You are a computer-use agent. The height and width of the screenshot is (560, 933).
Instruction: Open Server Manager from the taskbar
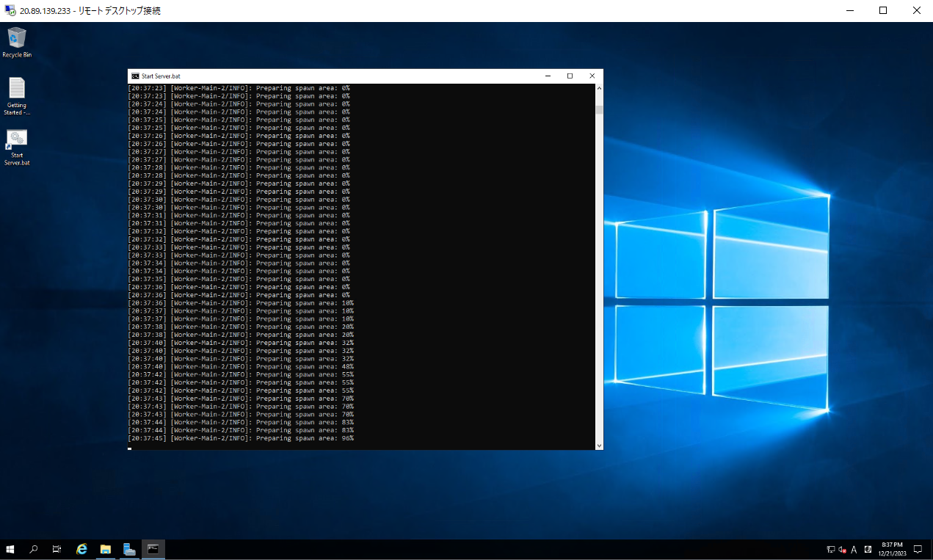129,549
